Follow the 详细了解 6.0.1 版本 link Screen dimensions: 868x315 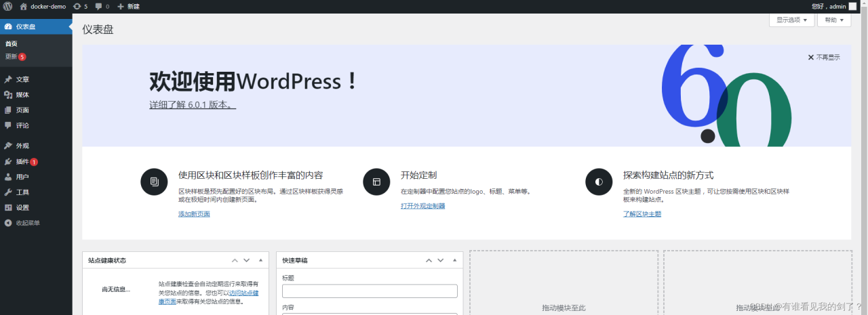point(193,106)
